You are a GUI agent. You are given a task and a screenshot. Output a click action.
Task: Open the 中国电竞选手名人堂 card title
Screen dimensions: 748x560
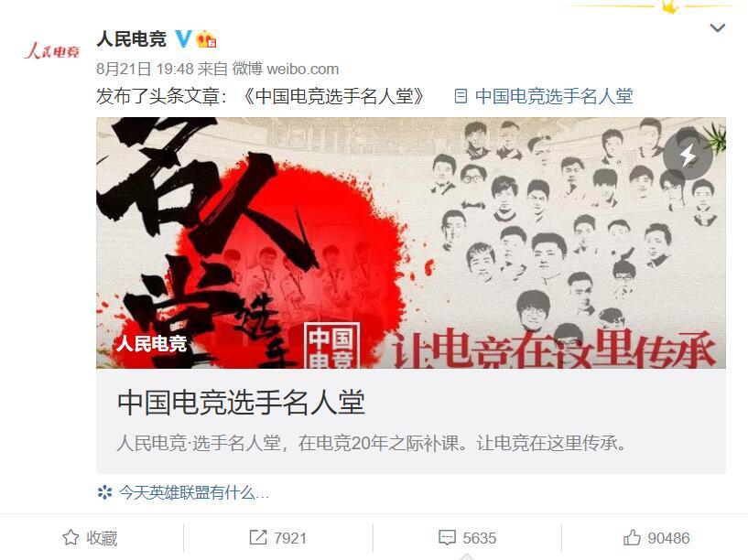point(241,402)
